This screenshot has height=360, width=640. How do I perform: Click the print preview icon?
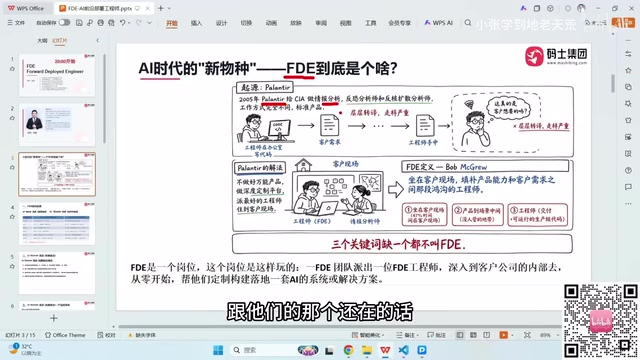(111, 23)
